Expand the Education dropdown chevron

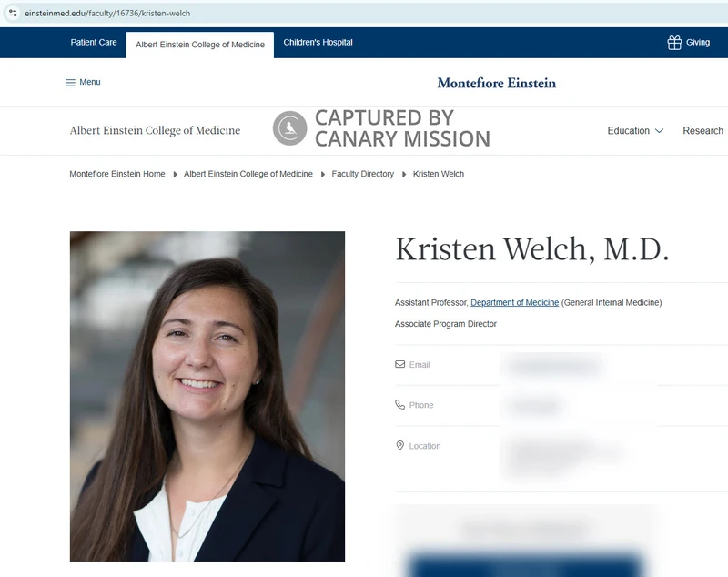tap(659, 131)
